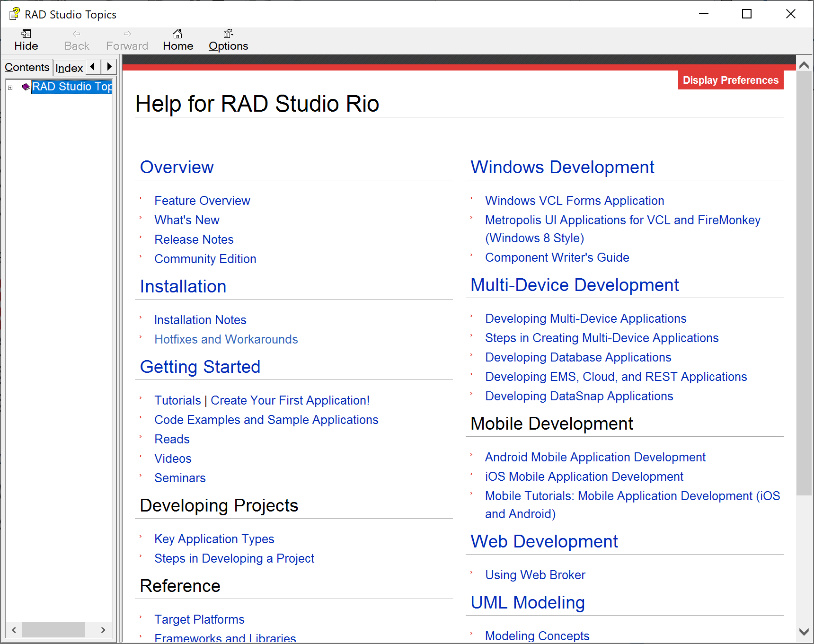Open the Installation Notes link
The height and width of the screenshot is (644, 814).
click(200, 320)
